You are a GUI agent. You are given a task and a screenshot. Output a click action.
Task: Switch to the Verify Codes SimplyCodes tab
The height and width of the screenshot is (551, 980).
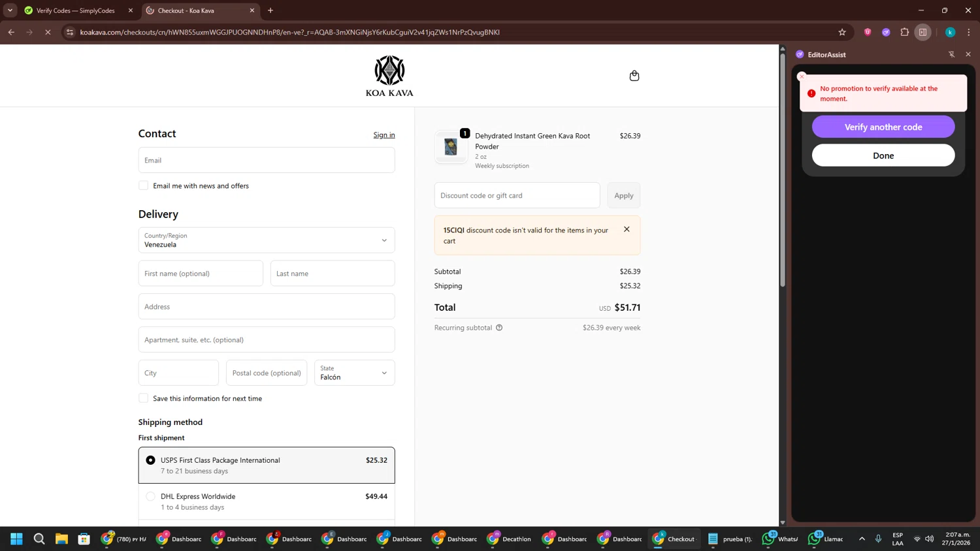pos(75,10)
